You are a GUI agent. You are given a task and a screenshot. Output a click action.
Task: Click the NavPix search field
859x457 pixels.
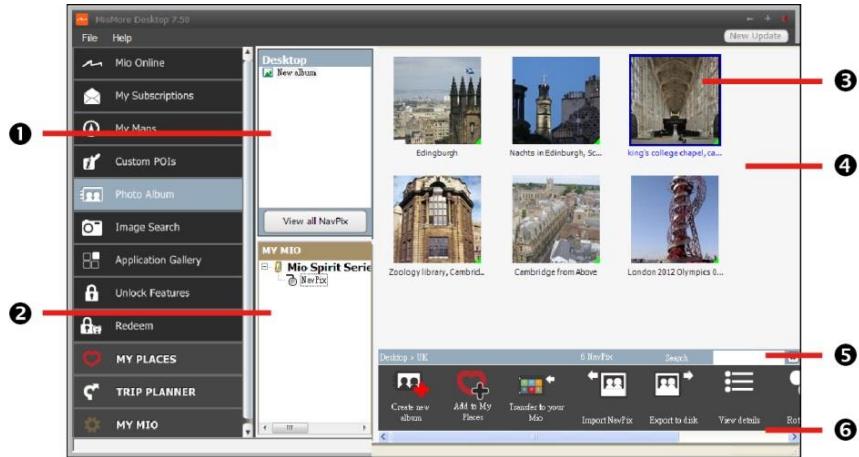coord(749,357)
